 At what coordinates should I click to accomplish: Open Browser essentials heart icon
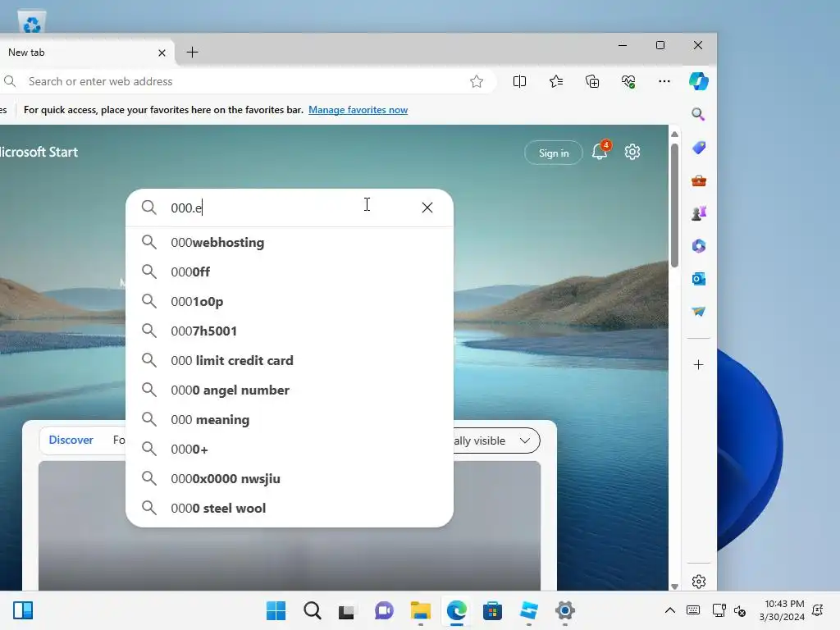[x=628, y=81]
